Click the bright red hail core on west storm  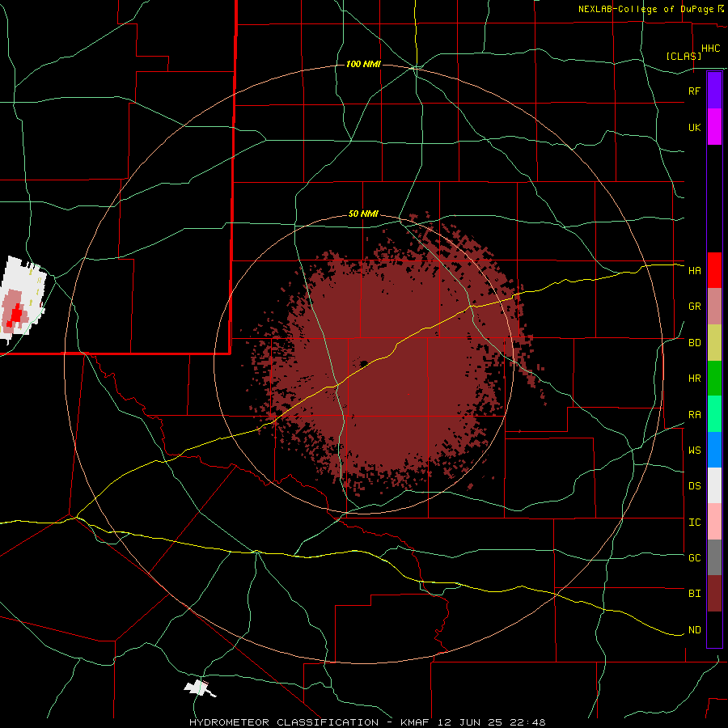16,315
